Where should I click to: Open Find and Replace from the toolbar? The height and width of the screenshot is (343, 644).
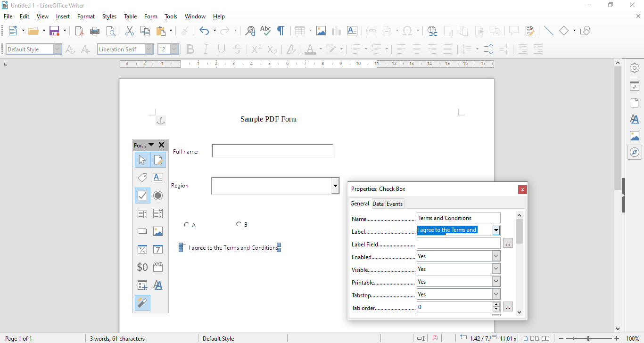click(249, 30)
